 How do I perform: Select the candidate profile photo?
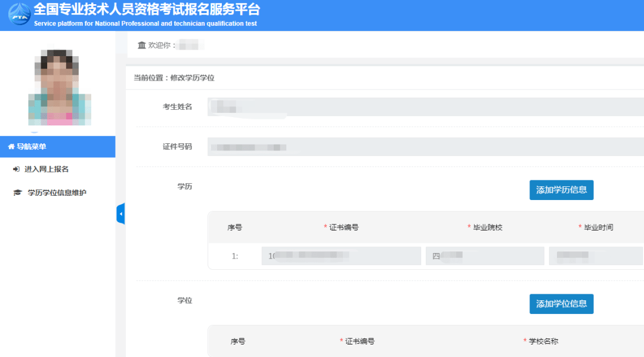click(x=58, y=87)
